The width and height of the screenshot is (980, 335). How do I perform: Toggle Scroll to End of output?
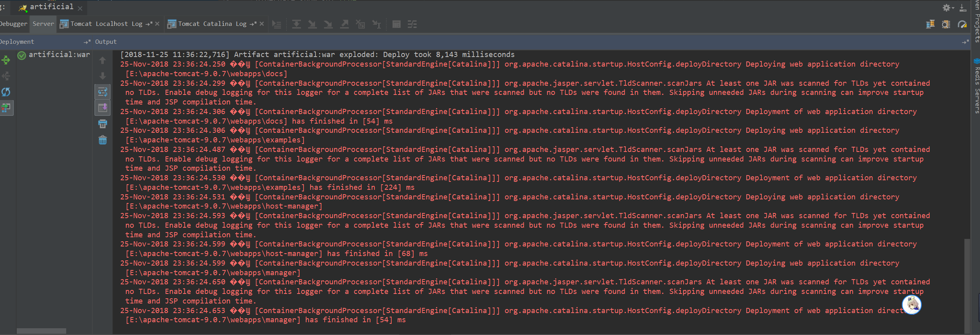point(103,108)
